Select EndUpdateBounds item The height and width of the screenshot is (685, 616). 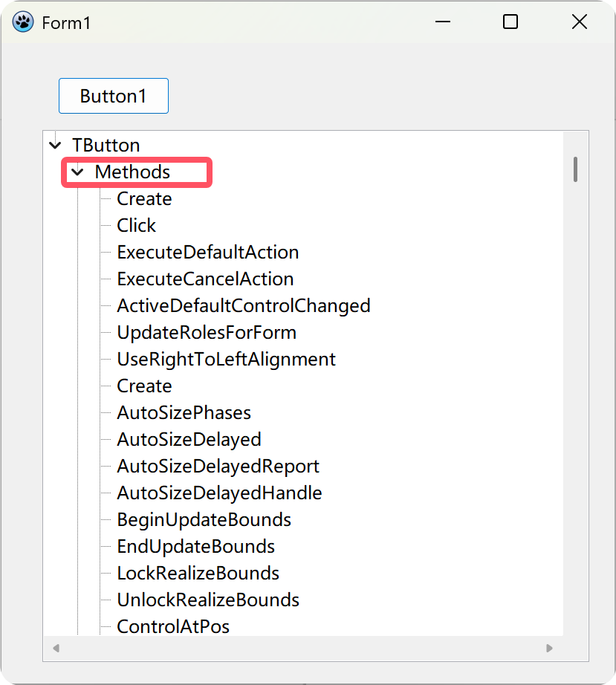[x=195, y=546]
